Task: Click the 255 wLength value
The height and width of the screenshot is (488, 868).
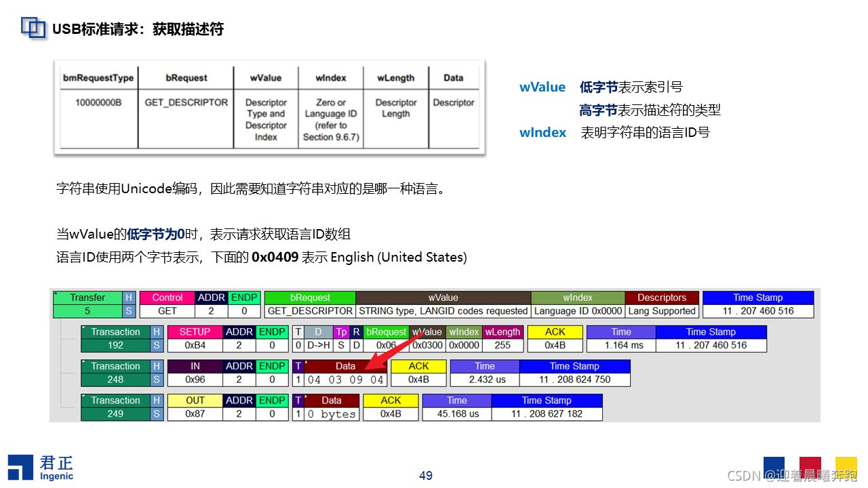Action: click(x=502, y=345)
